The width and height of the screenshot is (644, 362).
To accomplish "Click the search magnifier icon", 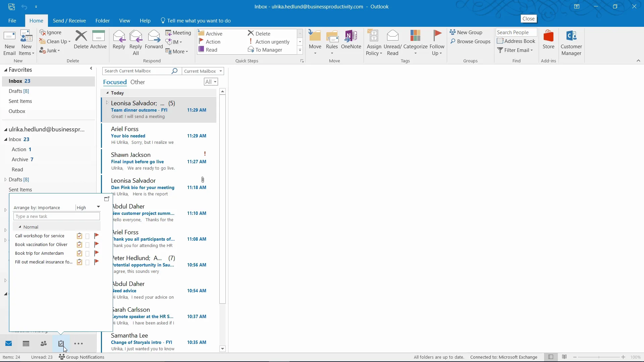I will click(174, 71).
